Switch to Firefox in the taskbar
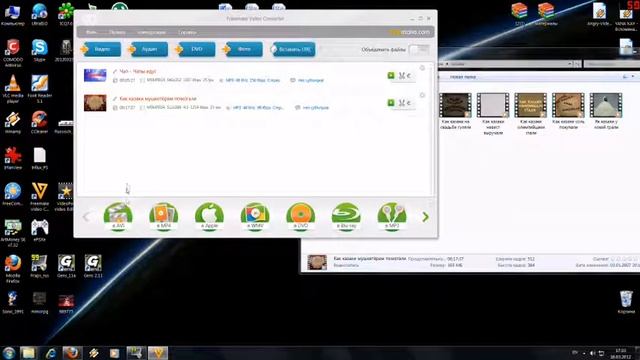The height and width of the screenshot is (360, 640). (x=72, y=353)
